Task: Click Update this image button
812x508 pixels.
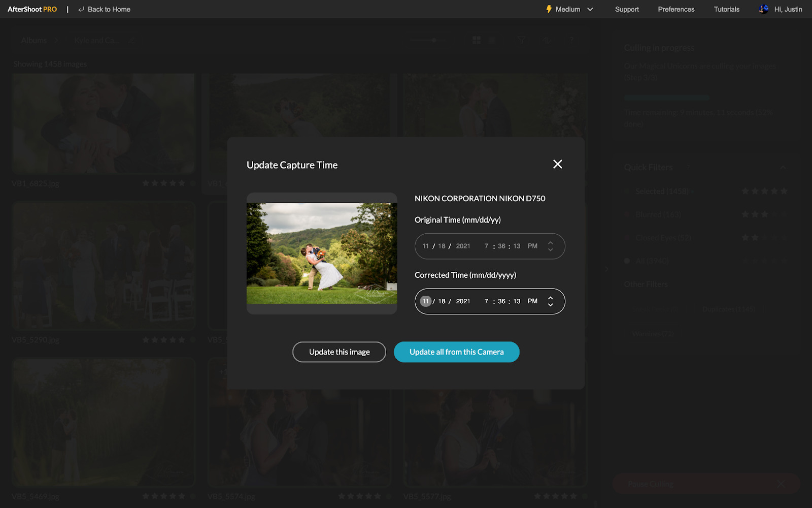Action: [339, 352]
